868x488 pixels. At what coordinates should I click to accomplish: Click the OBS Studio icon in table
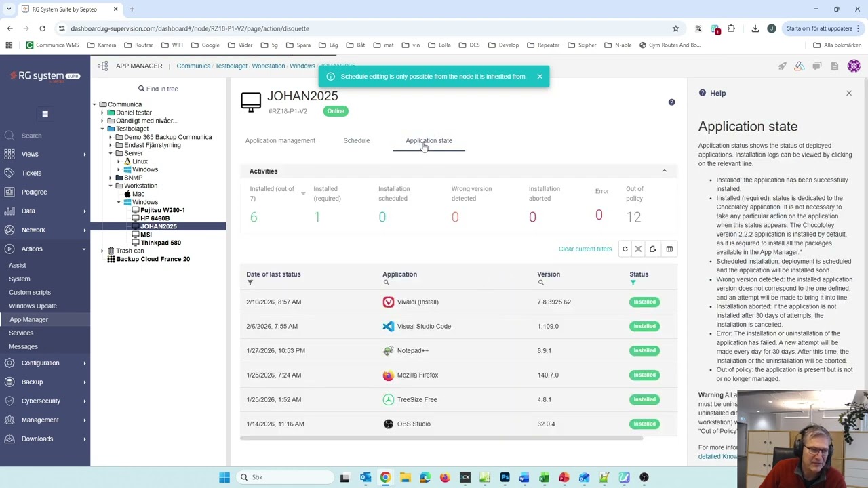pos(388,424)
